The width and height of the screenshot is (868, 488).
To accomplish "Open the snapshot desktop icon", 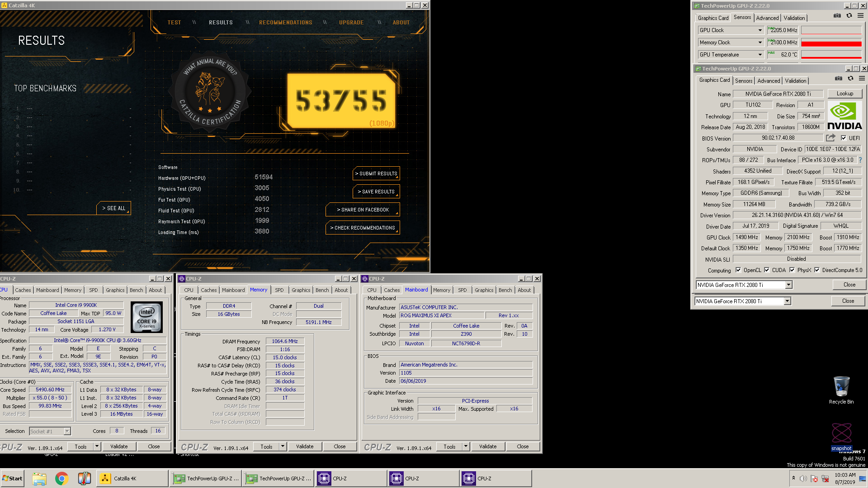I will (x=841, y=436).
